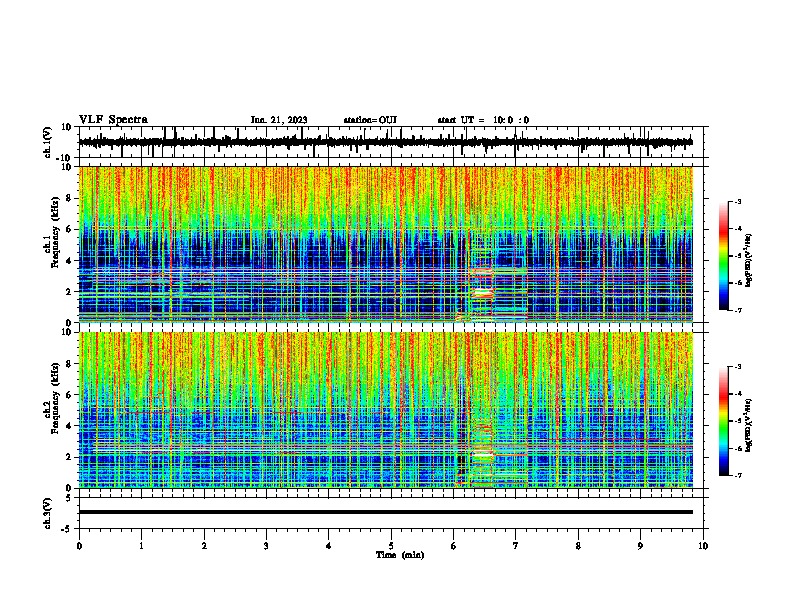Click the bright emission burst in ch.2 spectrogram
Viewport: 792px width, 612px height.
tap(482, 454)
